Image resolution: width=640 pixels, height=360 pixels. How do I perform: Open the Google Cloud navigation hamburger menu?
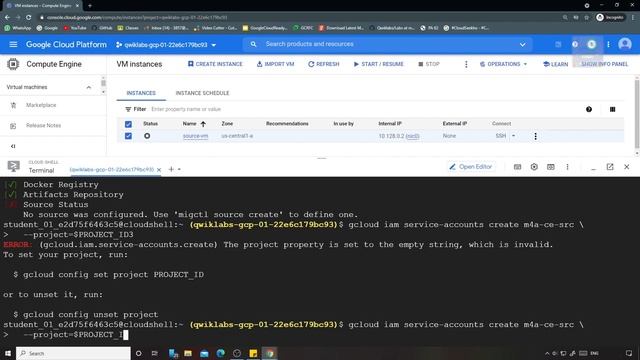(13, 44)
